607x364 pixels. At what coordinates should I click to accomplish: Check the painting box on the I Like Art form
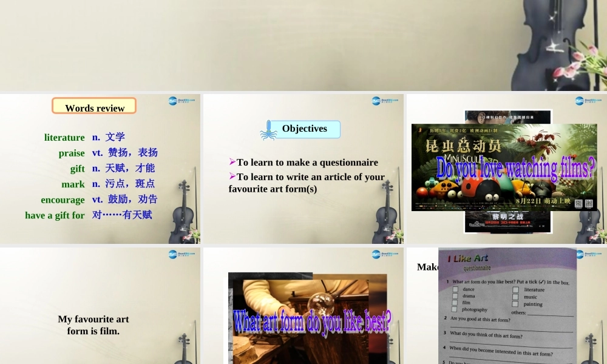pyautogui.click(x=515, y=303)
